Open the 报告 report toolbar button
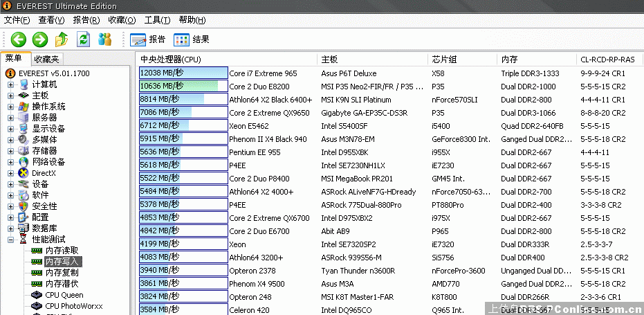644x315 pixels. click(148, 39)
